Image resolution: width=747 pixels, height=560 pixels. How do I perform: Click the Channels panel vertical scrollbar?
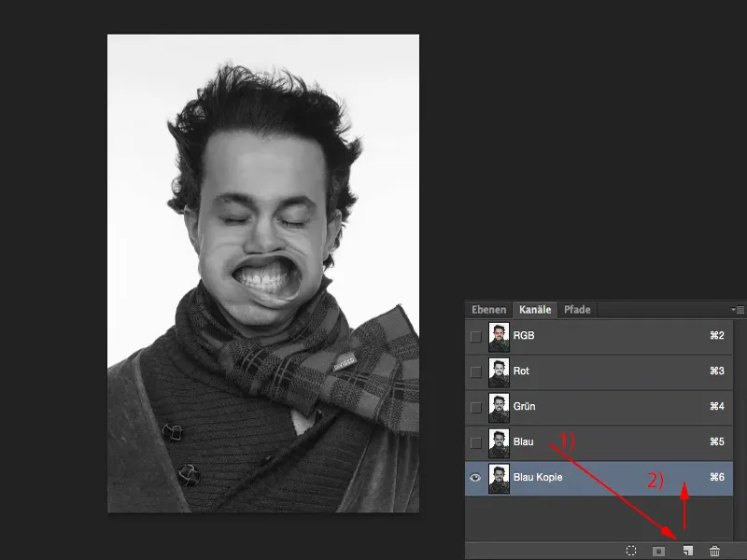tap(740, 430)
